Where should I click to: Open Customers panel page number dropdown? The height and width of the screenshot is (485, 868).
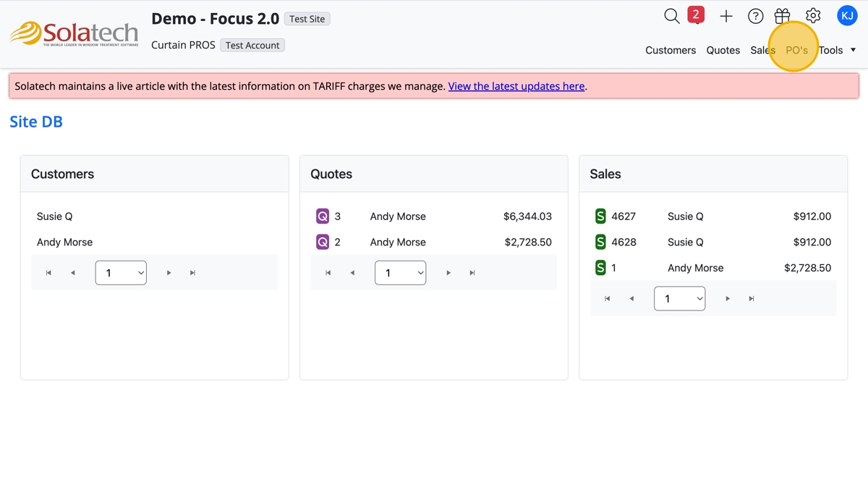click(121, 273)
